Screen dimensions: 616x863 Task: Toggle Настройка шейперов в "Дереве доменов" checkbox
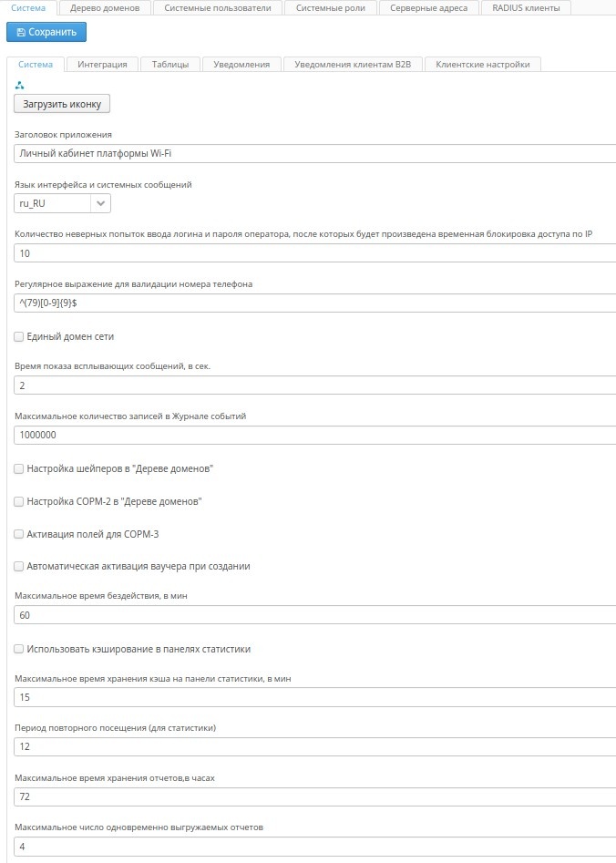click(x=19, y=468)
